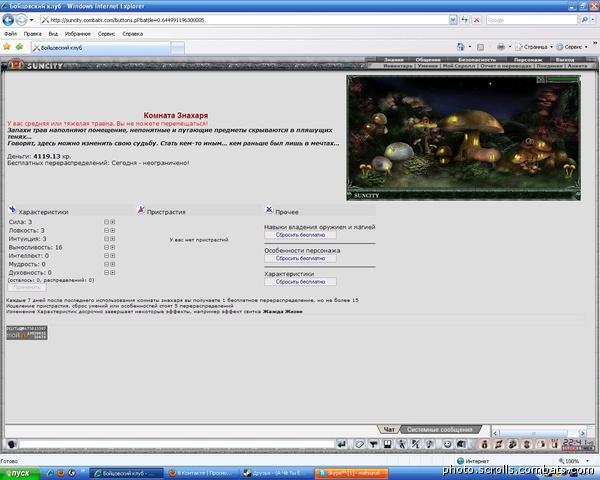Click the music note sound icon
This screenshot has width=600, height=480.
tap(429, 444)
